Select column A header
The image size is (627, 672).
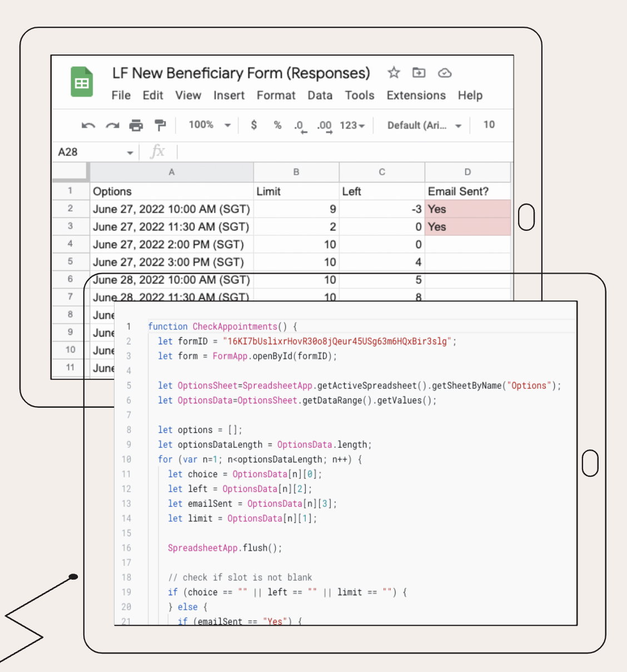pyautogui.click(x=172, y=172)
